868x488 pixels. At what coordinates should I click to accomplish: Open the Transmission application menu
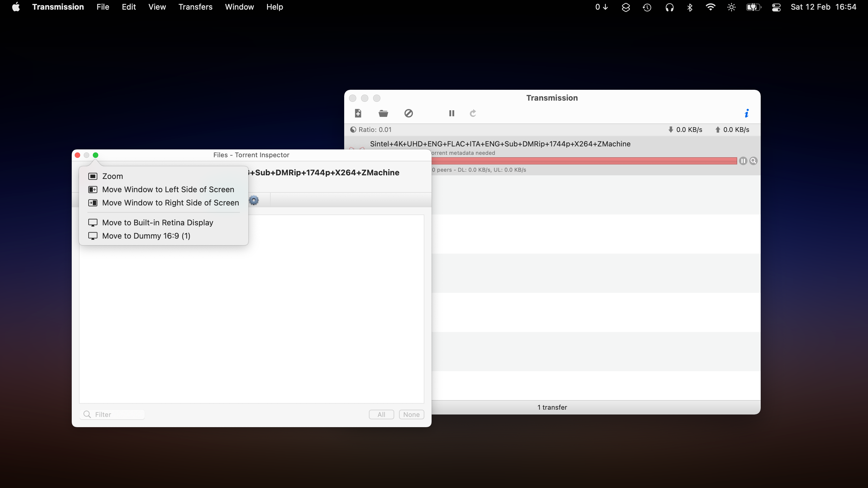pyautogui.click(x=58, y=7)
